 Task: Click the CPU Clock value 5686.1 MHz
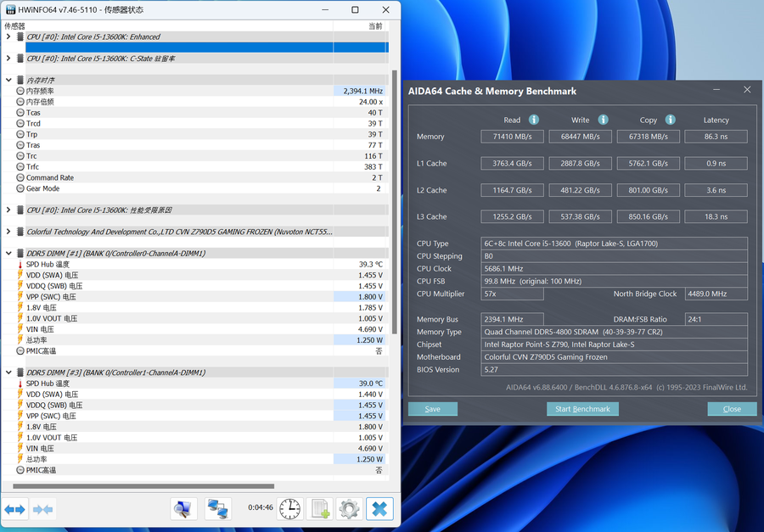coord(614,269)
